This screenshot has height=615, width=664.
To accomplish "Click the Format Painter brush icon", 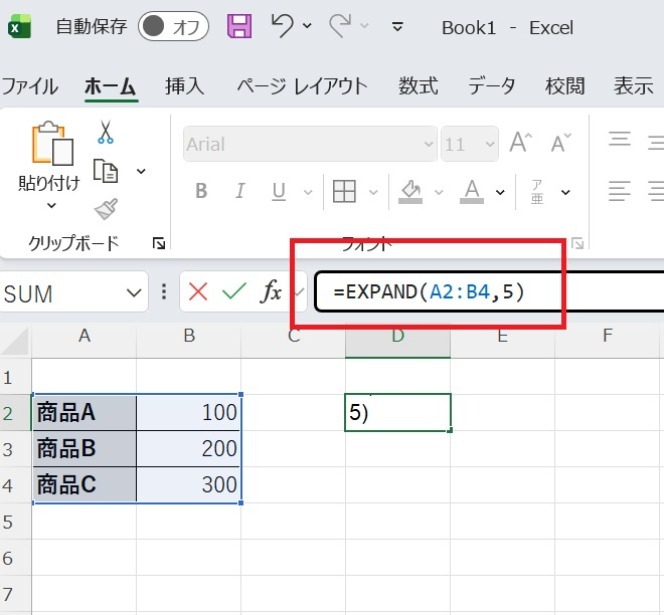I will (106, 209).
